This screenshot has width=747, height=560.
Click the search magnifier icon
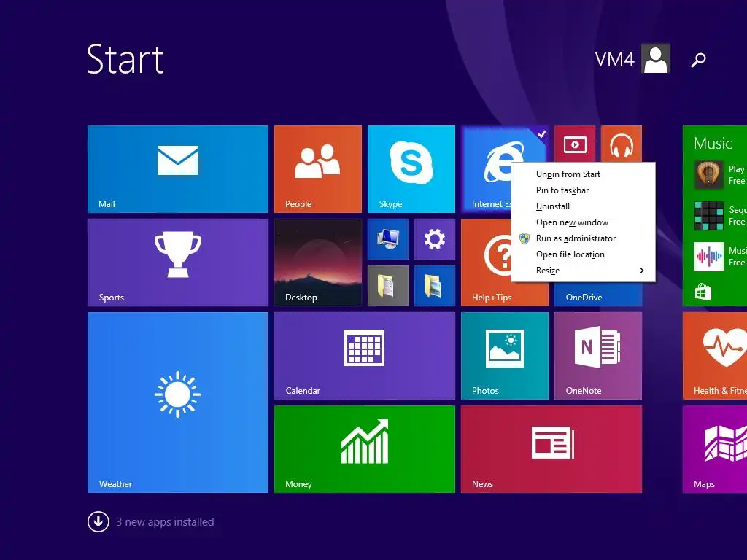pos(698,60)
